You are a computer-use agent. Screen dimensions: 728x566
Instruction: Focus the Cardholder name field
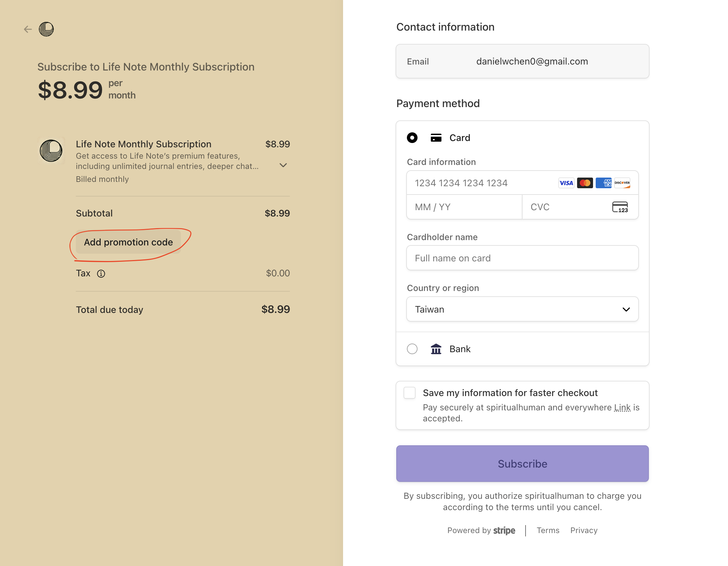click(522, 258)
